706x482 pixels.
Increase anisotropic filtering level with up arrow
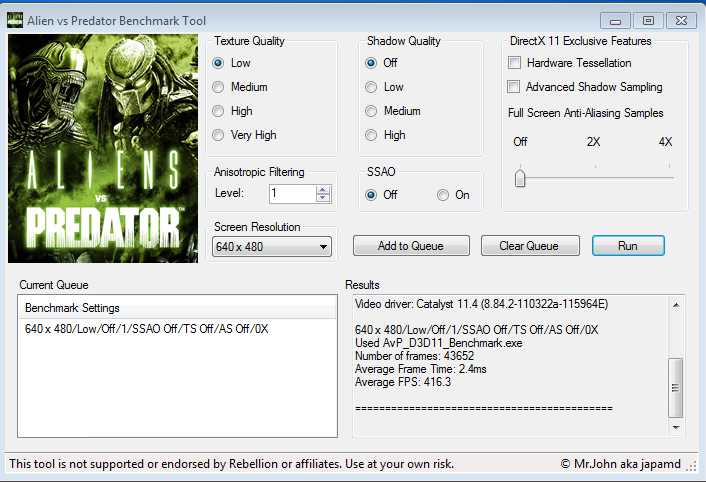(322, 190)
